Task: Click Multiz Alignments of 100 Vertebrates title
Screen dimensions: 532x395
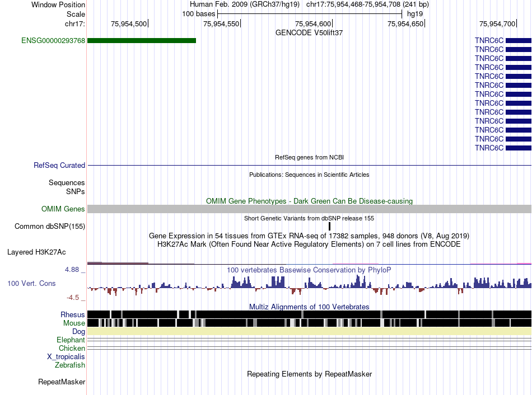Action: click(x=309, y=307)
